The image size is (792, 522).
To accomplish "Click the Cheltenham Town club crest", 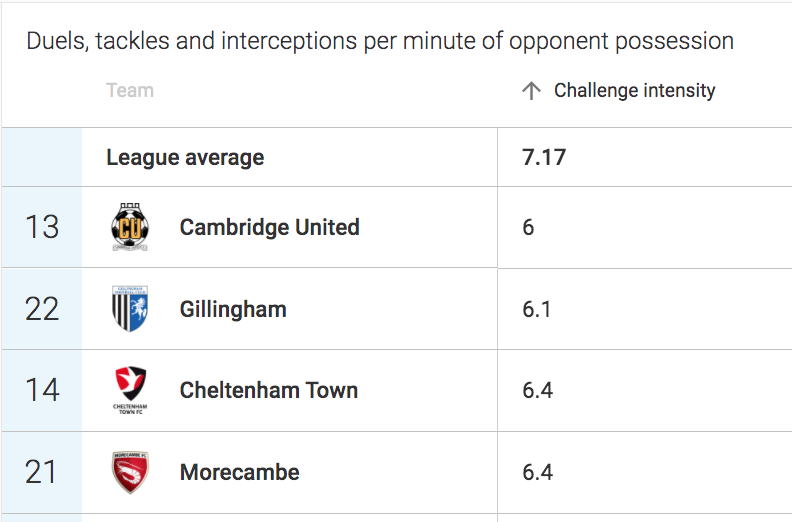I will (130, 390).
